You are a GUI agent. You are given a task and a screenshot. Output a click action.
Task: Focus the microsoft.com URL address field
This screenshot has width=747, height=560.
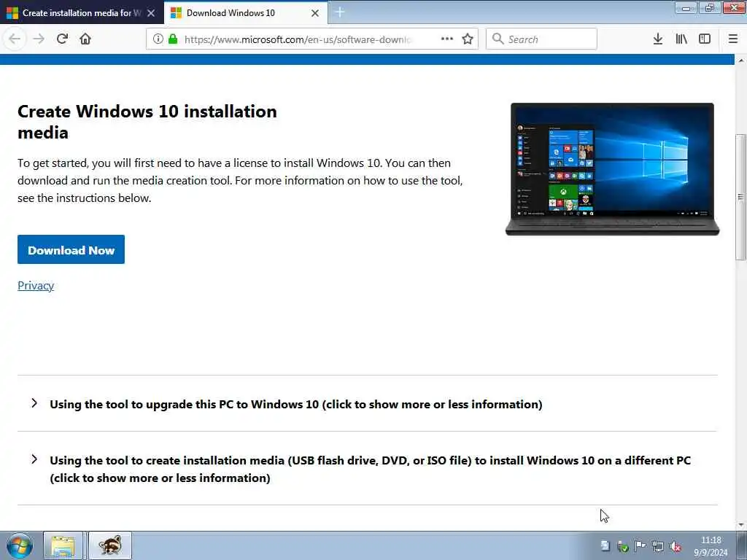(298, 39)
